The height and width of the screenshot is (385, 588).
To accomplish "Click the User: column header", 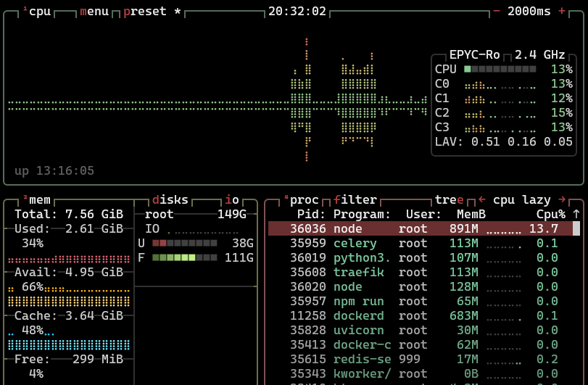I will pyautogui.click(x=423, y=214).
